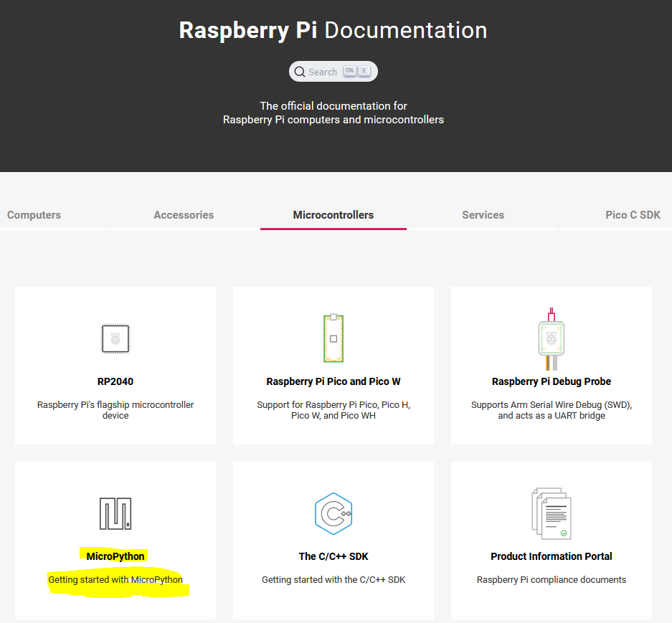This screenshot has height=623, width=672.
Task: Switch to the Computers tab
Action: point(34,214)
